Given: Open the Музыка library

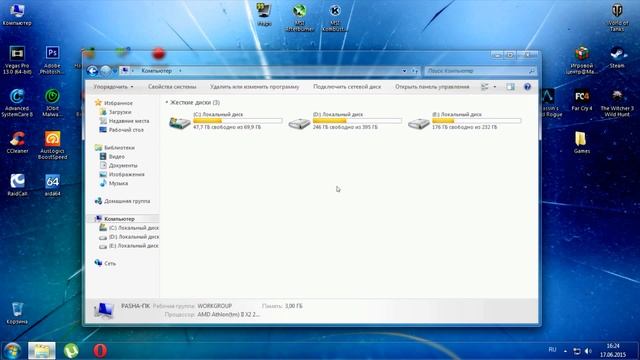Looking at the screenshot, I should [118, 183].
